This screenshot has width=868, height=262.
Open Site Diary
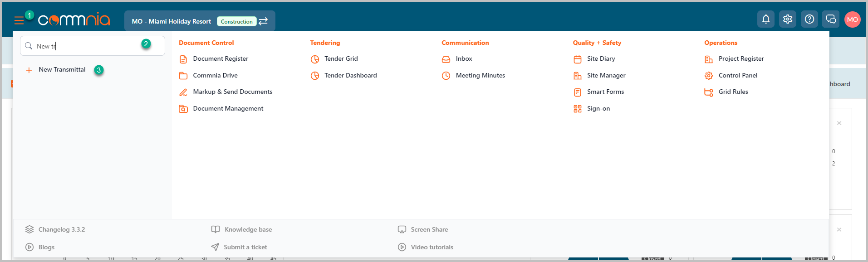coord(601,59)
